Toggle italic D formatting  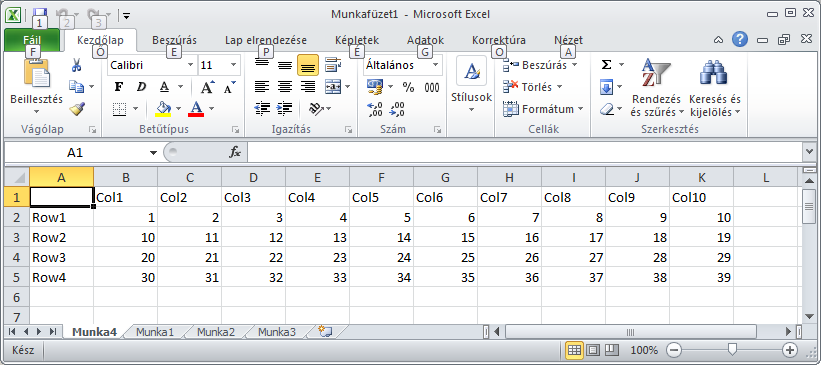(x=141, y=87)
